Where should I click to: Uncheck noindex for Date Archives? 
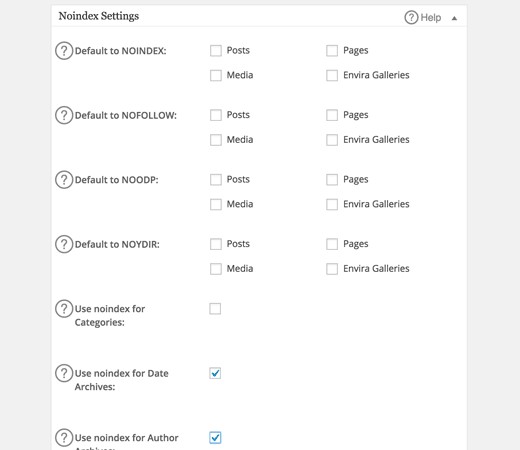pyautogui.click(x=215, y=373)
